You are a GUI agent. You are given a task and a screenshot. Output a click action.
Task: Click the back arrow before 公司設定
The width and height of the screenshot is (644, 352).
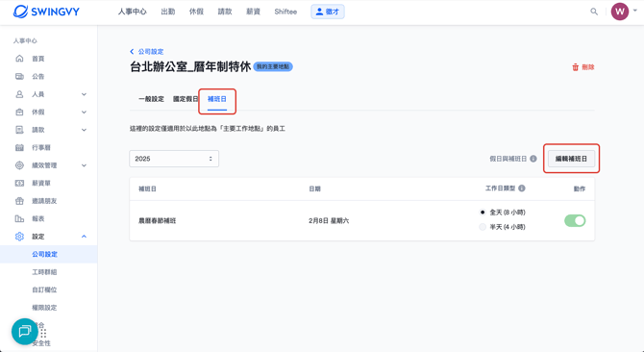click(132, 51)
